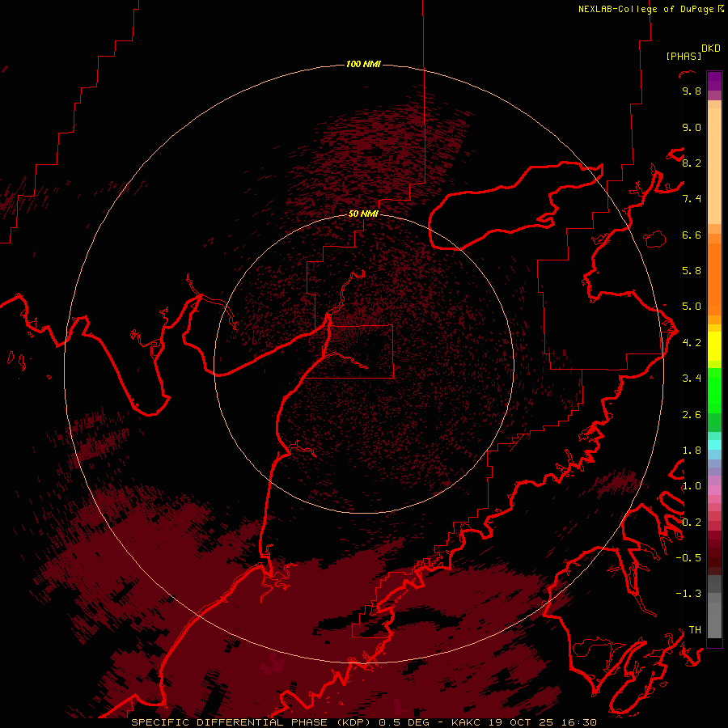Screen dimensions: 728x728
Task: Pick the pink segment of color bar
Action: (x=714, y=490)
